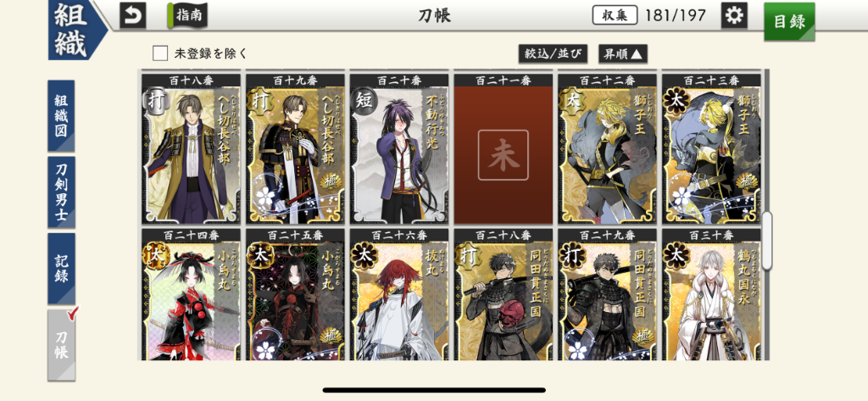Tick the 未登録を除く checkbox
868x401 pixels.
point(160,53)
